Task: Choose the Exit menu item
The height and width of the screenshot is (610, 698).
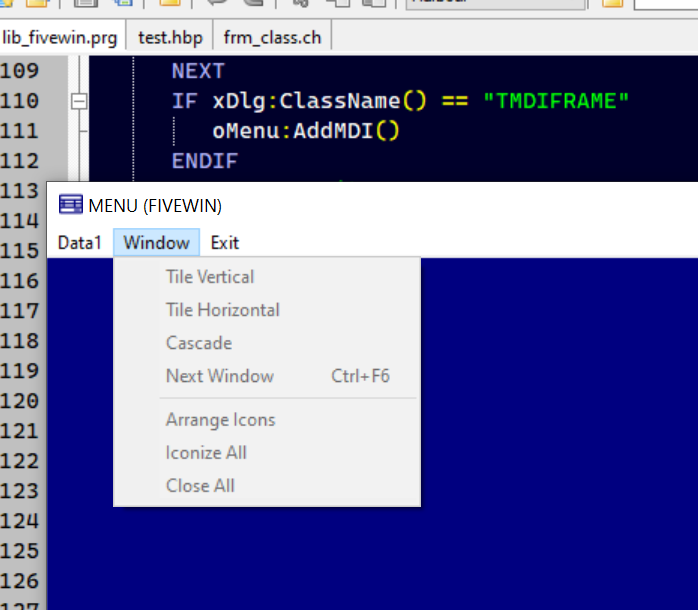Action: tap(225, 243)
